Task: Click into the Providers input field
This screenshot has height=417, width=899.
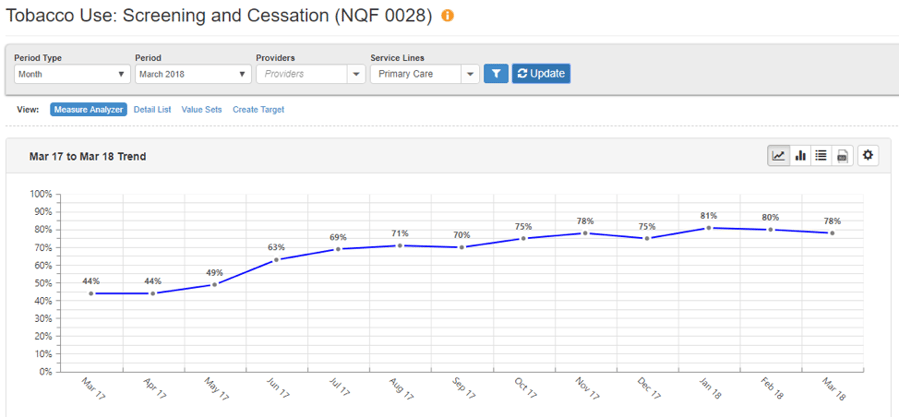Action: coord(302,74)
